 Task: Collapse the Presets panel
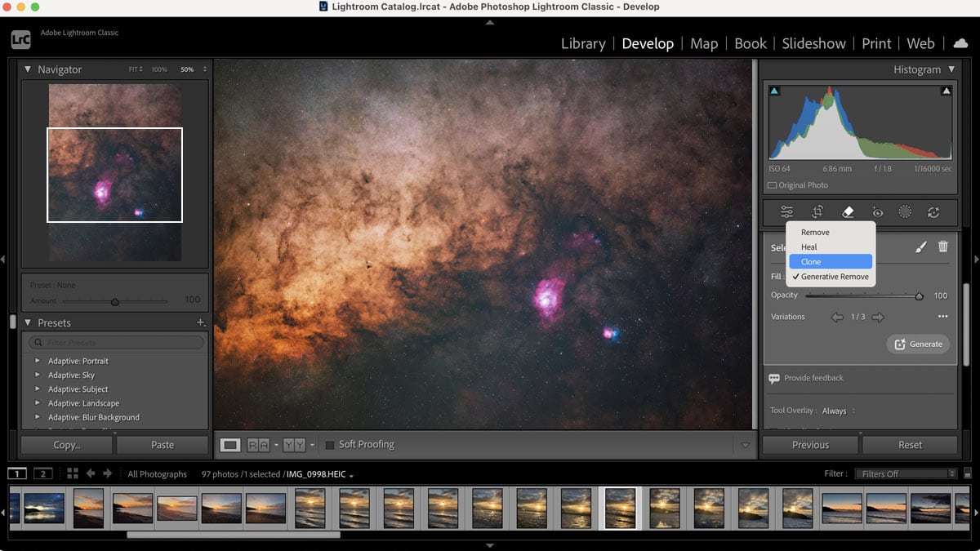[28, 323]
